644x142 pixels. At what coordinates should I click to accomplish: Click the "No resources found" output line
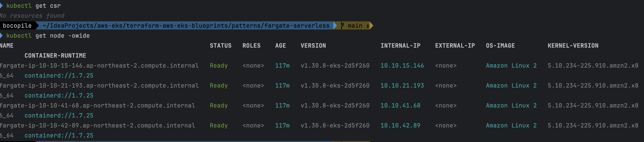(x=32, y=16)
